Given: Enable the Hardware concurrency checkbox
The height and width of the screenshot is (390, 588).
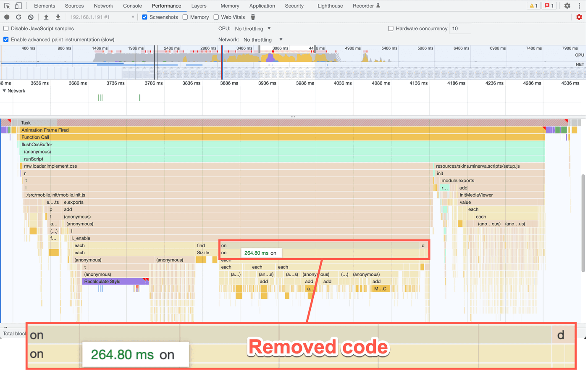Looking at the screenshot, I should 391,29.
